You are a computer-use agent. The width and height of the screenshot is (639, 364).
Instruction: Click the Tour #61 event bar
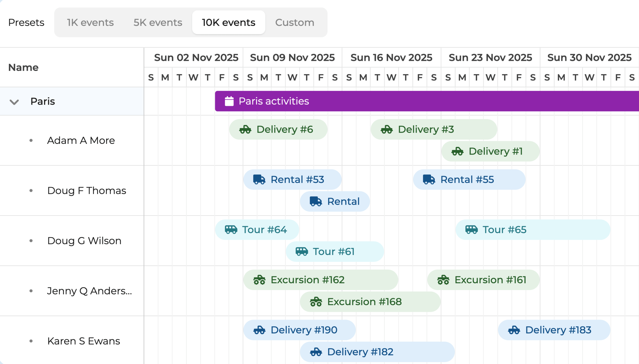coord(335,252)
